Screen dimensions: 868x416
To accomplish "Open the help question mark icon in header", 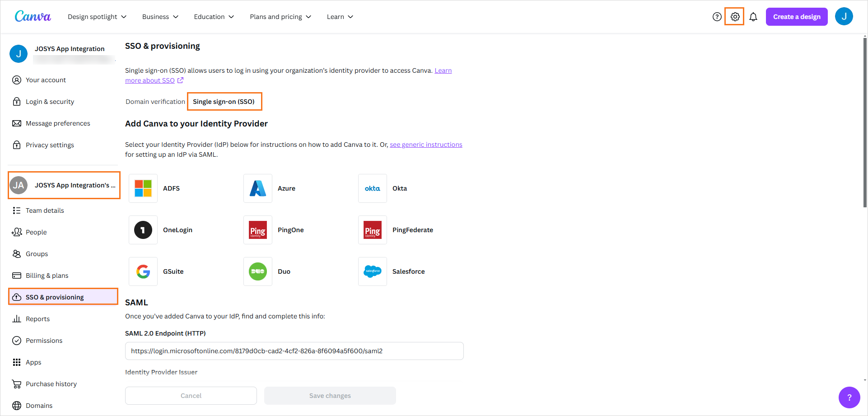I will pos(717,17).
